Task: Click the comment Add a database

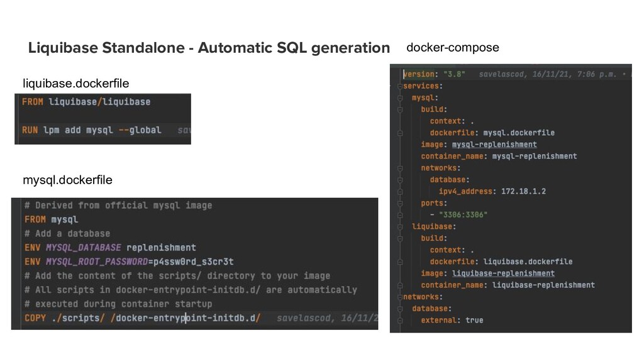Action: (x=67, y=234)
